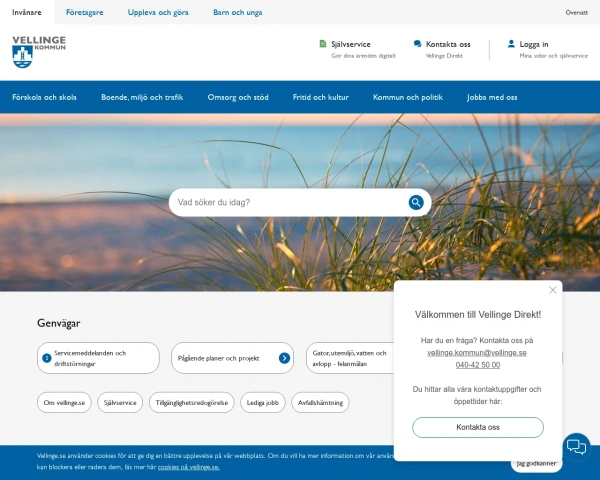Viewport: 600px width, 480px height.
Task: Open the chat bubble widget
Action: (x=576, y=447)
